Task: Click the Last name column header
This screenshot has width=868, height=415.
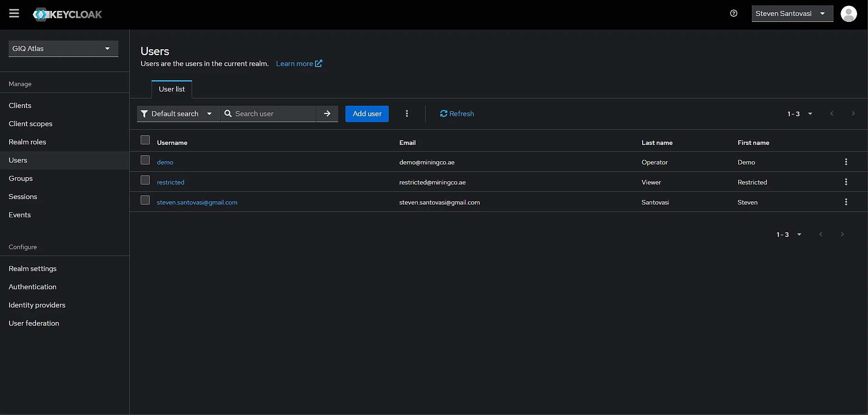Action: pos(657,143)
